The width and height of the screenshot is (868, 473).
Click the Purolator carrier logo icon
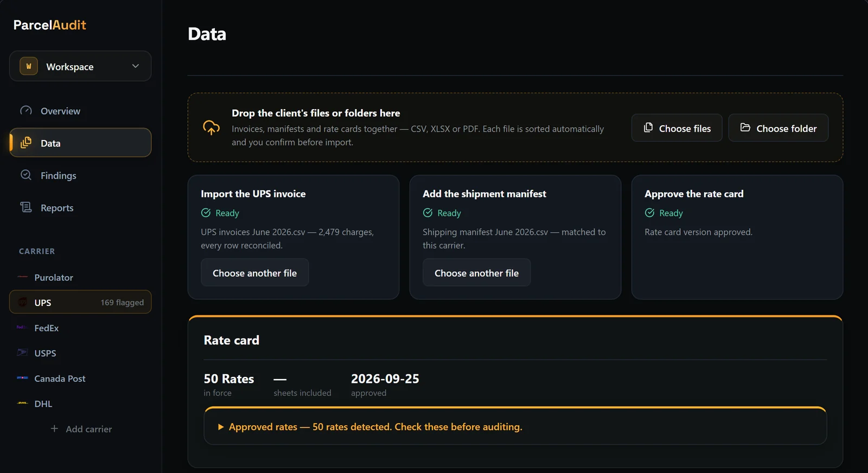coord(22,277)
